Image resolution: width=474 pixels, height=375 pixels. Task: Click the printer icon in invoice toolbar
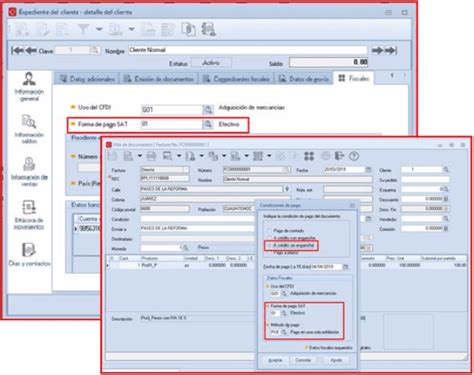151,156
